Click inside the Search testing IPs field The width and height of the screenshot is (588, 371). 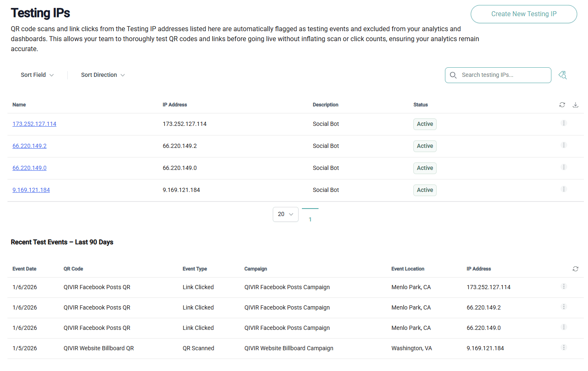(x=498, y=75)
